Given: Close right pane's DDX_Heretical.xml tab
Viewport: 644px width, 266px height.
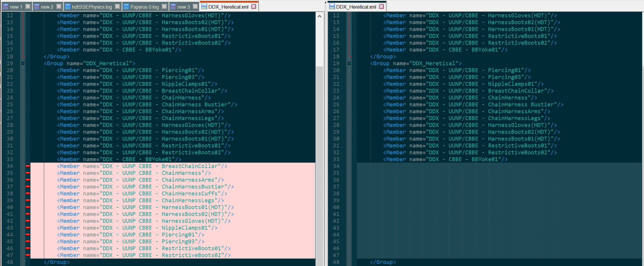Looking at the screenshot, I should click(x=382, y=6).
